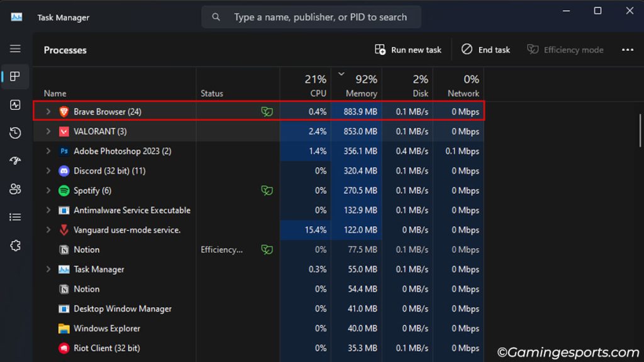The height and width of the screenshot is (362, 644).
Task: Open the hamburger navigation menu
Action: 15,49
